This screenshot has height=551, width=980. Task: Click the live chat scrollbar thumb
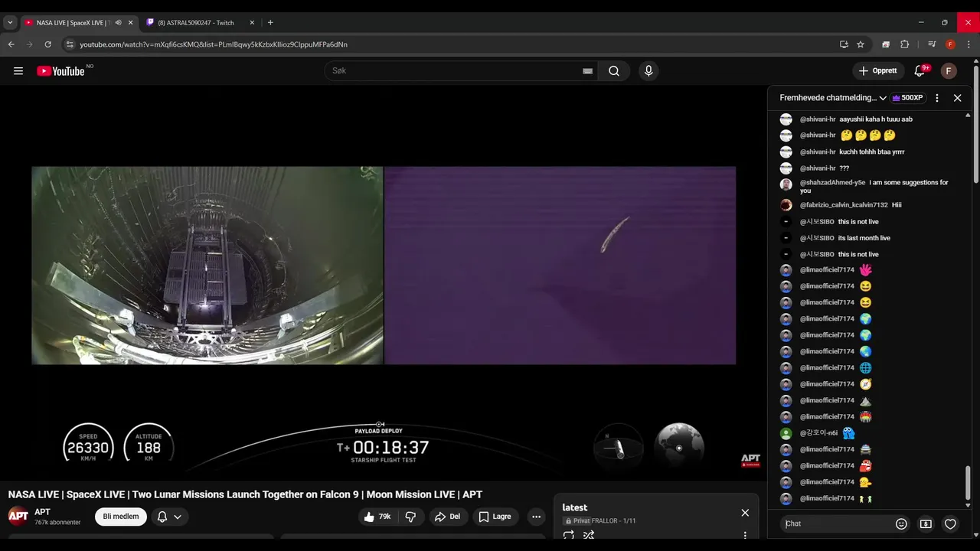pos(968,483)
